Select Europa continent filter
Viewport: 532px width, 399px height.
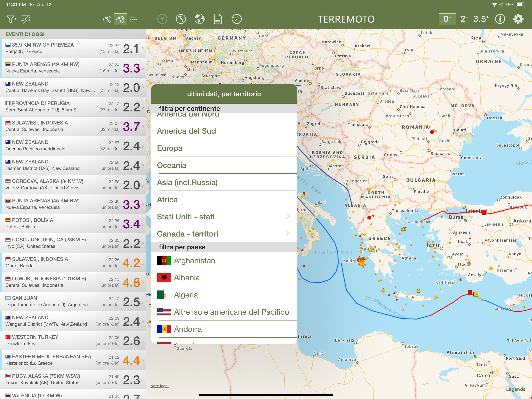coord(170,148)
